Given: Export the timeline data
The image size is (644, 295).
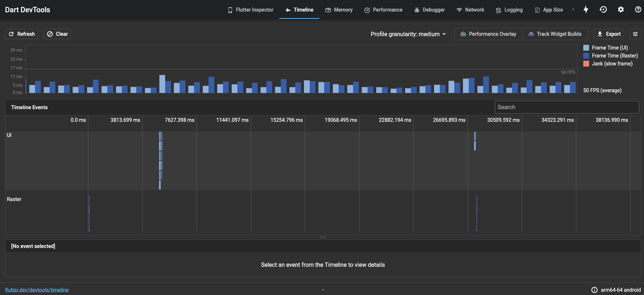Looking at the screenshot, I should tap(609, 34).
